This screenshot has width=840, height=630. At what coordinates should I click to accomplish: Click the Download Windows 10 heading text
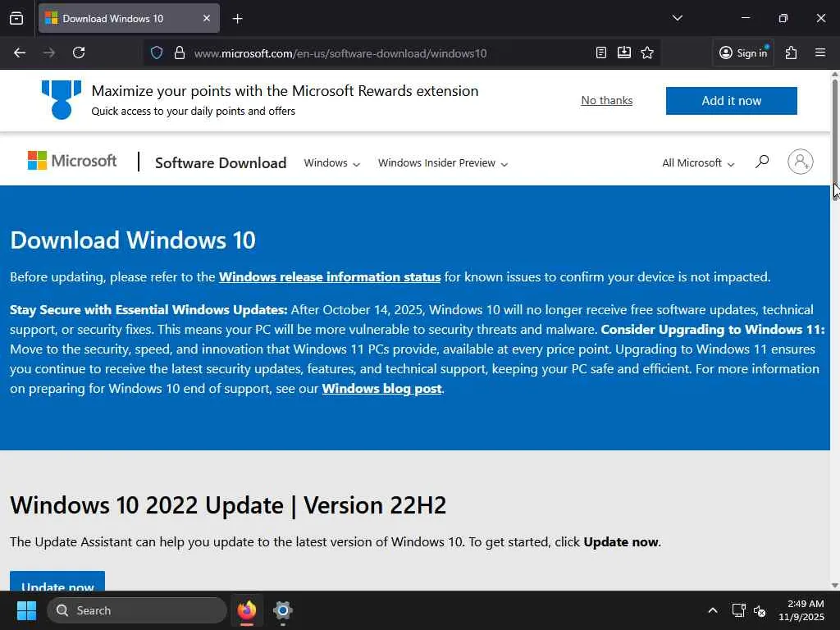[x=133, y=240]
